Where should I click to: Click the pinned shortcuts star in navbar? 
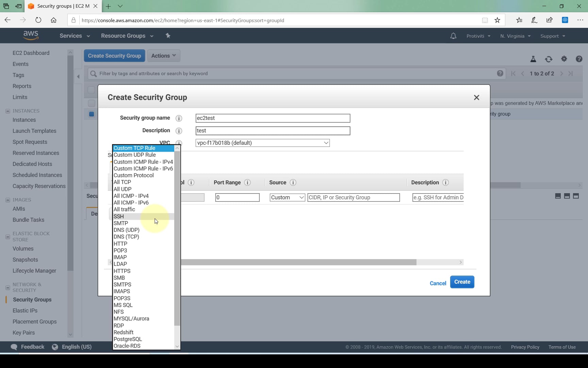click(x=168, y=35)
